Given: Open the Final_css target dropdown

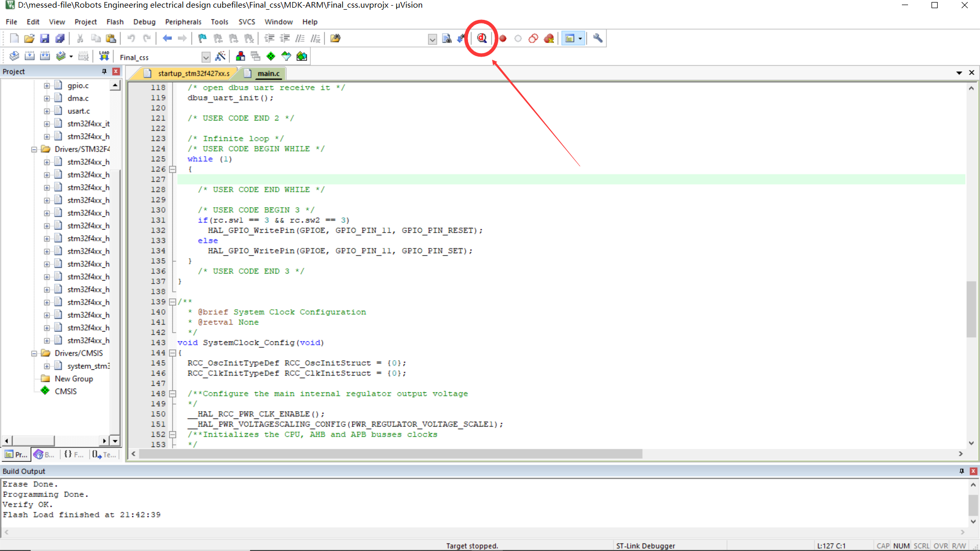Looking at the screenshot, I should click(206, 57).
